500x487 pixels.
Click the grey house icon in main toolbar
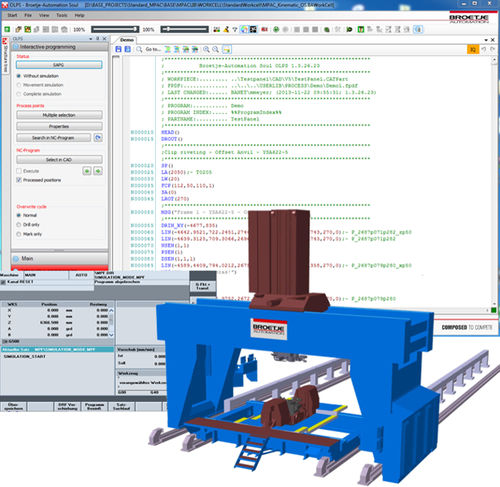[64, 29]
